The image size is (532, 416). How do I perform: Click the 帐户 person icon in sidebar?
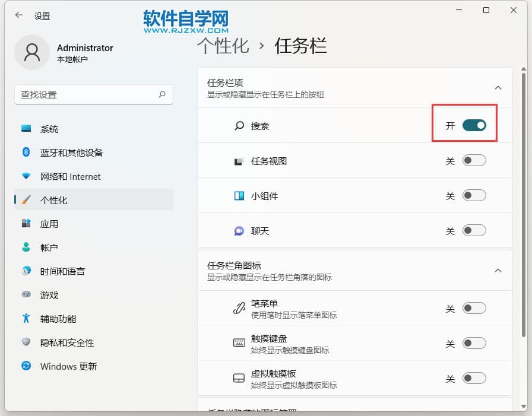tap(26, 247)
